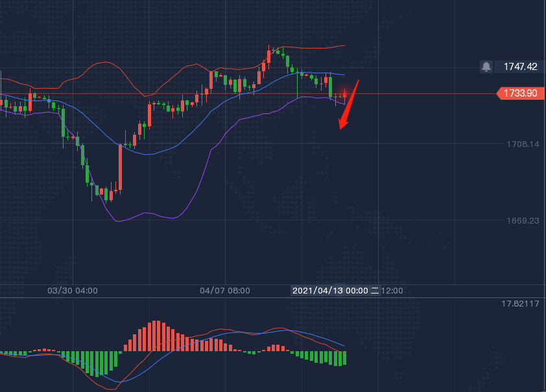Click the alert bell icon beside 1747.42
This screenshot has height=392, width=546.
tap(486, 67)
